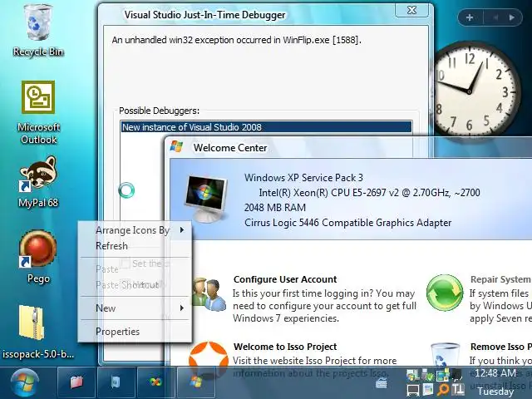Open the Remove Isso link
This screenshot has height=399, width=532.
point(500,347)
